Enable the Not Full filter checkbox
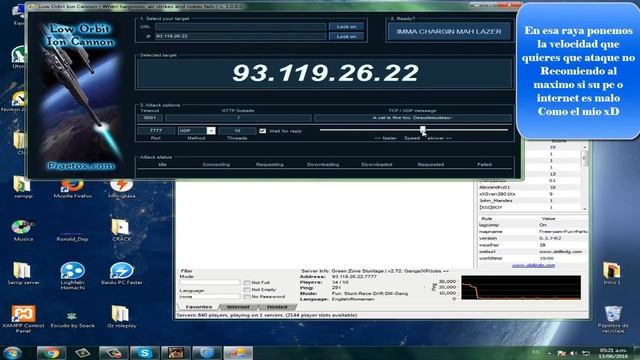640x360 pixels. 247,282
